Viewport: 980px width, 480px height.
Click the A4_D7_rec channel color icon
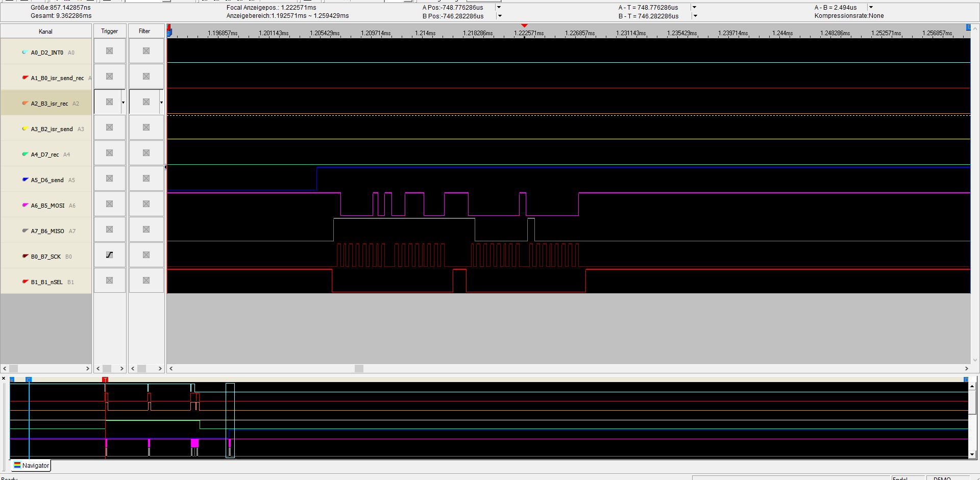(24, 154)
